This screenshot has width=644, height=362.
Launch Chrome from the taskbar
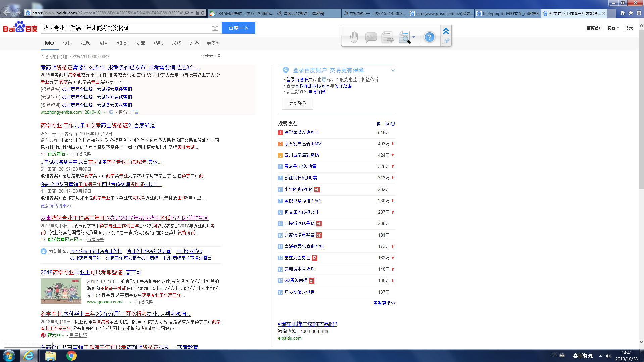[71, 356]
